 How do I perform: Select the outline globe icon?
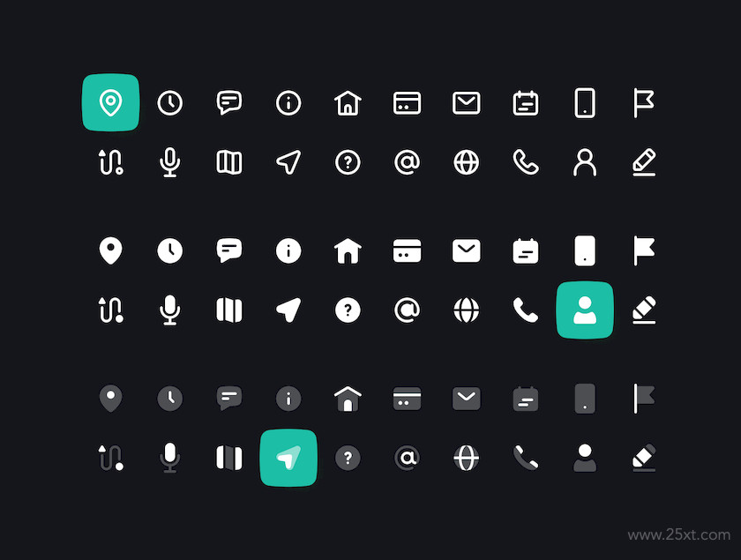pyautogui.click(x=467, y=162)
